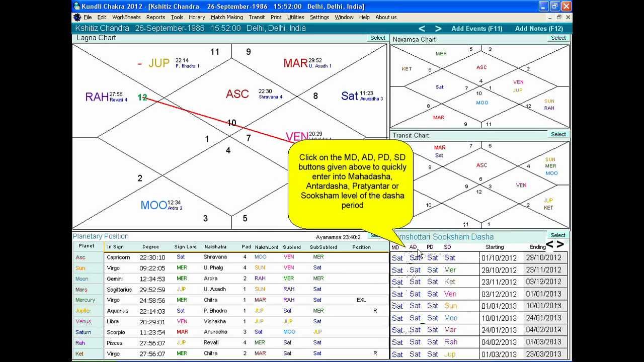Open the Utilities menu
The image size is (644, 362).
(295, 17)
